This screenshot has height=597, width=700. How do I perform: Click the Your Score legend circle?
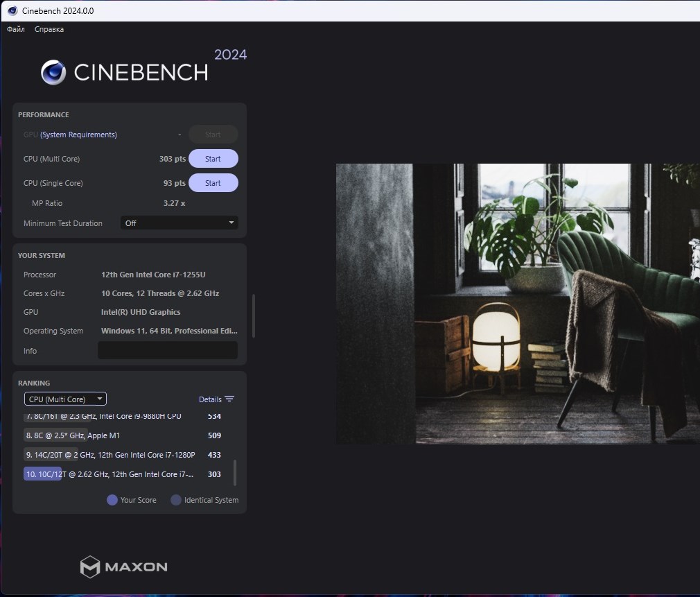click(x=112, y=500)
